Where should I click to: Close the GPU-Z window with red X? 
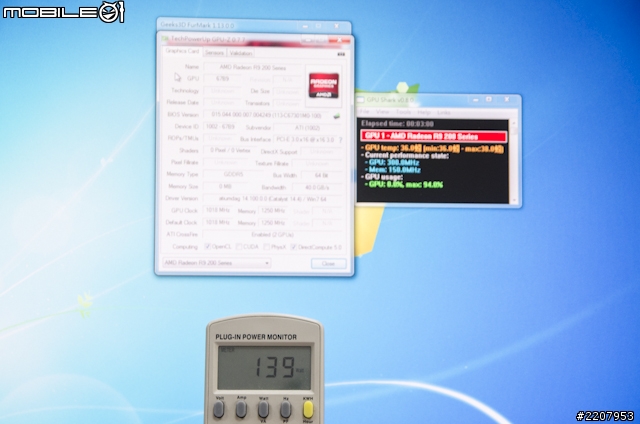click(x=340, y=40)
